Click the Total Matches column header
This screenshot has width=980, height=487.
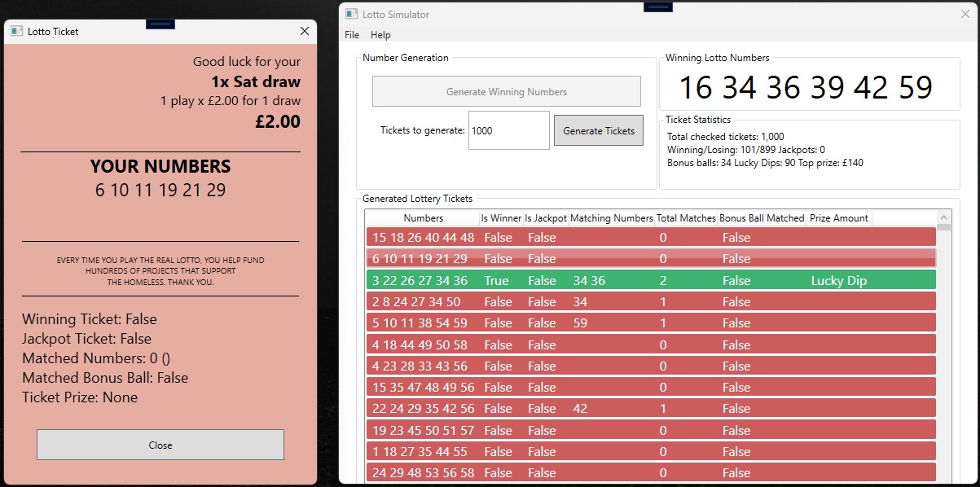[x=686, y=218]
